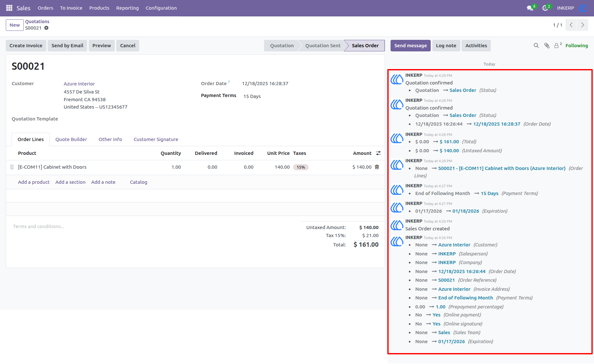Toggle the Following status

[x=577, y=46]
